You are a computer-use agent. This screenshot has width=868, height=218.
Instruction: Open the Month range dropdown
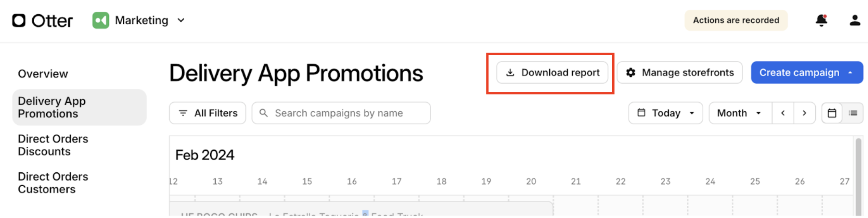click(x=740, y=113)
